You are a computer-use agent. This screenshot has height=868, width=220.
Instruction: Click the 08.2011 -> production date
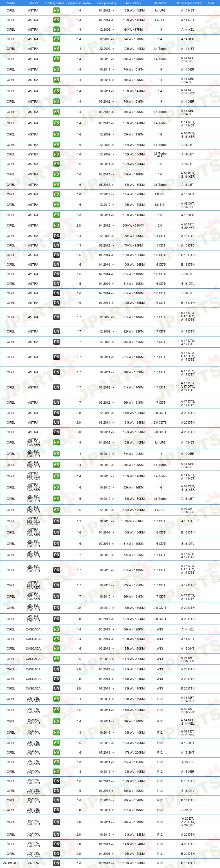coord(107,619)
